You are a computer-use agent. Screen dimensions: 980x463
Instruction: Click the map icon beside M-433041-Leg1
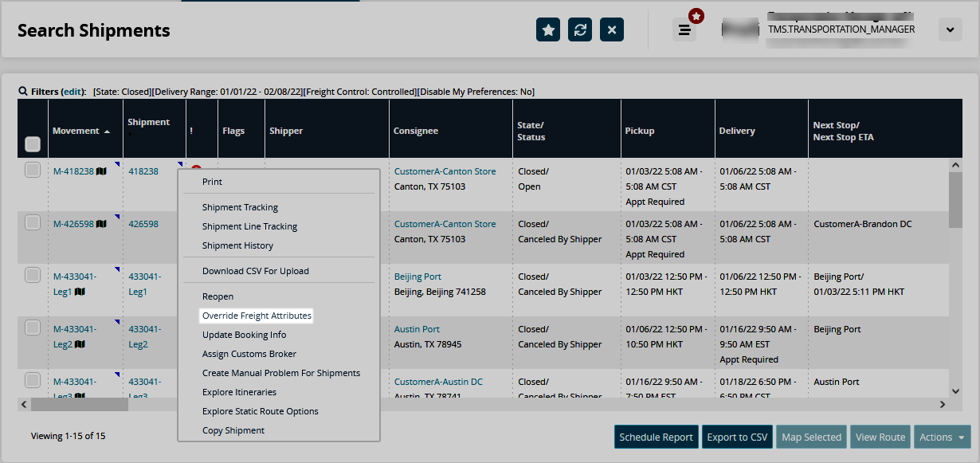80,292
